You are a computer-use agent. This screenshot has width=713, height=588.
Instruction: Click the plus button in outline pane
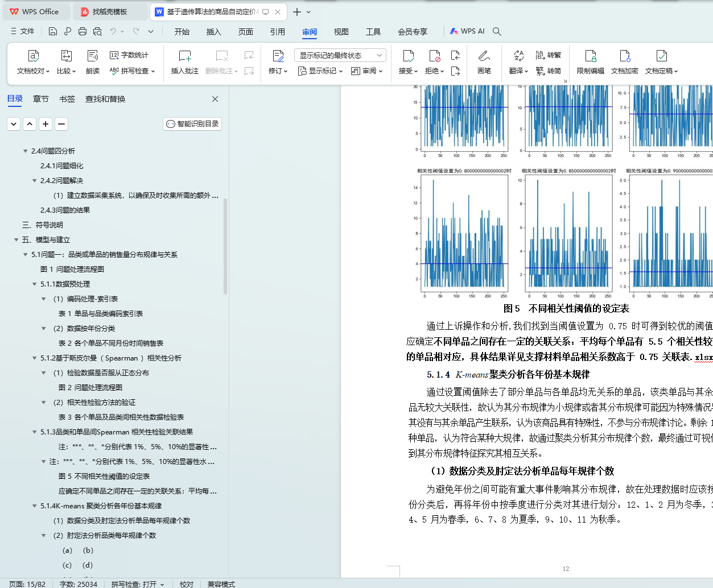click(46, 123)
